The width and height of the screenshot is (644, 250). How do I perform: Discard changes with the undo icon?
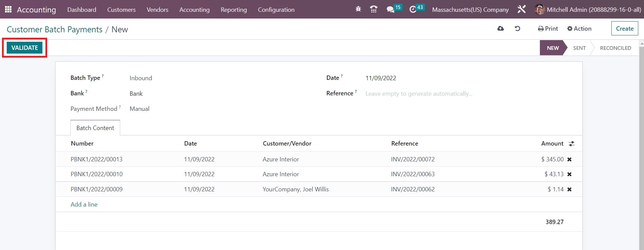click(x=517, y=29)
